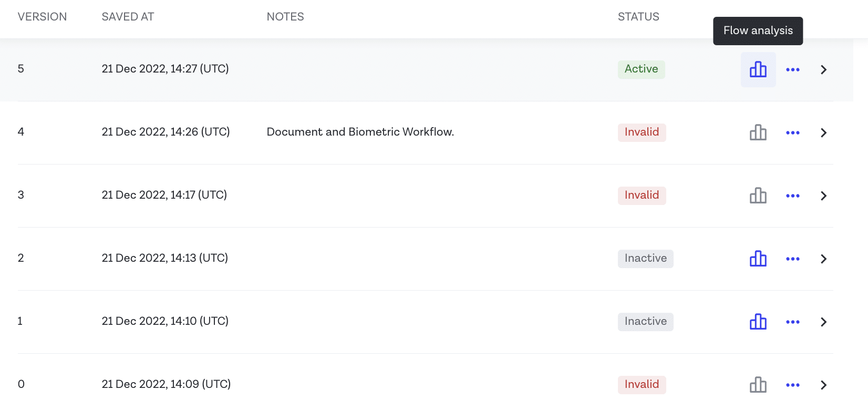Expand version 1 row chevron
The width and height of the screenshot is (868, 410).
click(x=824, y=322)
